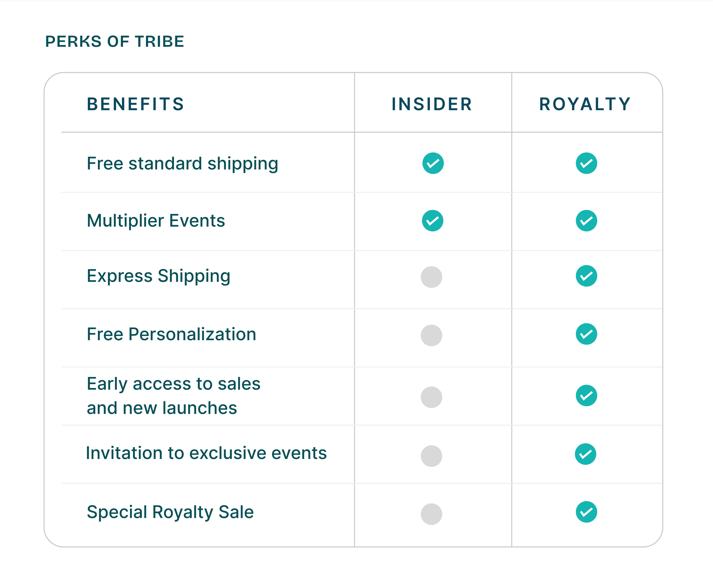The width and height of the screenshot is (713, 588).
Task: Click grey Insider circle for Early access row
Action: [x=431, y=397]
